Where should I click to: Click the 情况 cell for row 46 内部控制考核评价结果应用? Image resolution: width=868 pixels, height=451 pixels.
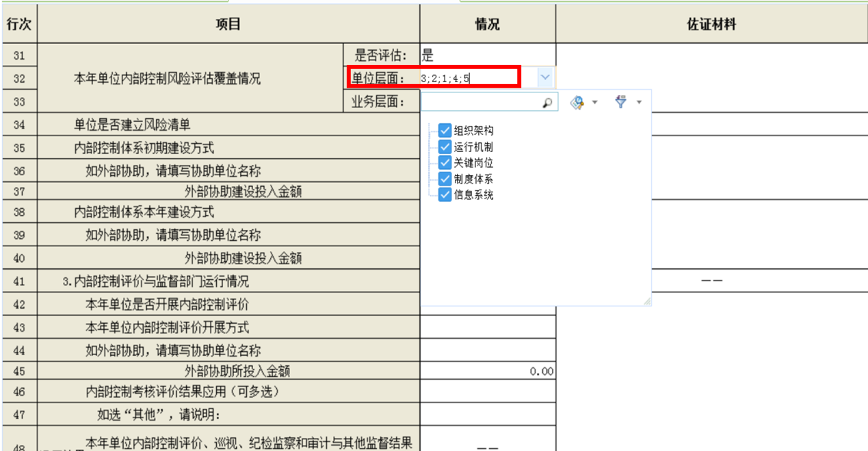click(488, 391)
